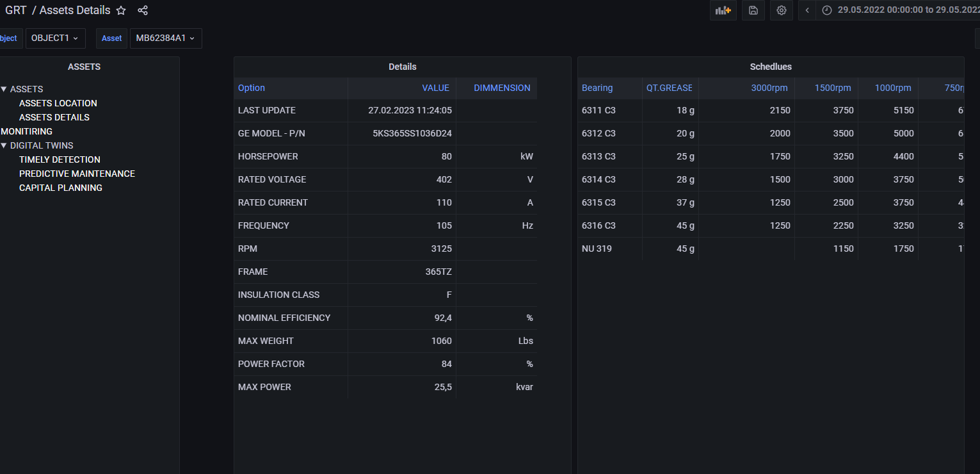Collapse the DIGITAL TWINS tree node
980x474 pixels.
pyautogui.click(x=4, y=145)
